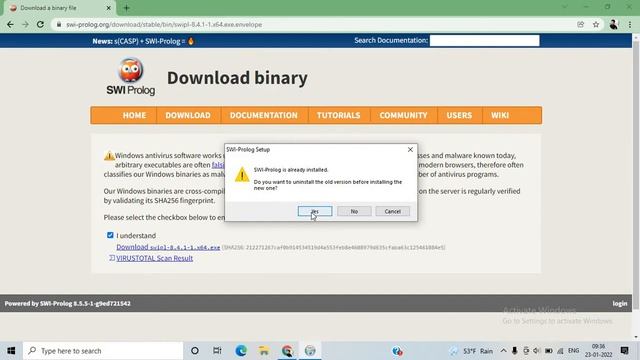Open the VIRUSTOTAL Scan Result link
640x360 pixels.
pos(154,258)
